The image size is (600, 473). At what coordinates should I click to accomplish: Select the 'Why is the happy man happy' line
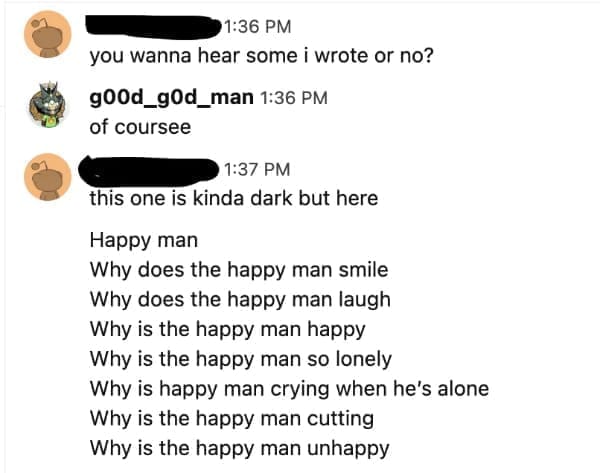227,328
